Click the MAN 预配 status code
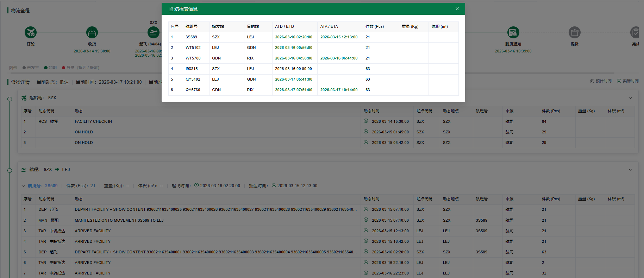 (x=49, y=220)
